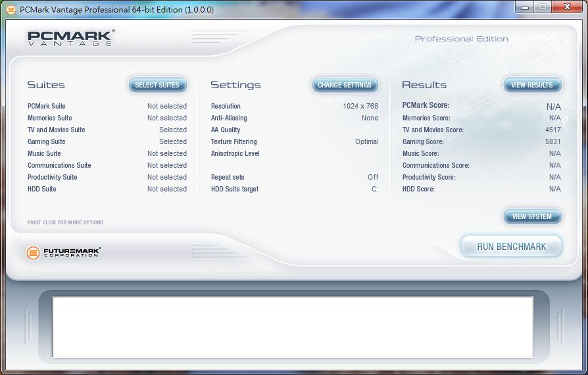Click the Anti-Aliasing 'None' value

[370, 118]
